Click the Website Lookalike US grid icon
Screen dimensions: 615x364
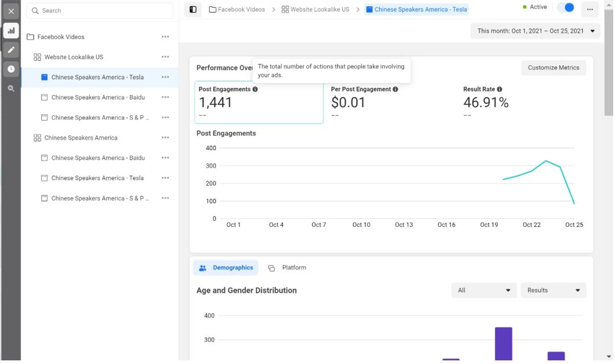point(37,57)
